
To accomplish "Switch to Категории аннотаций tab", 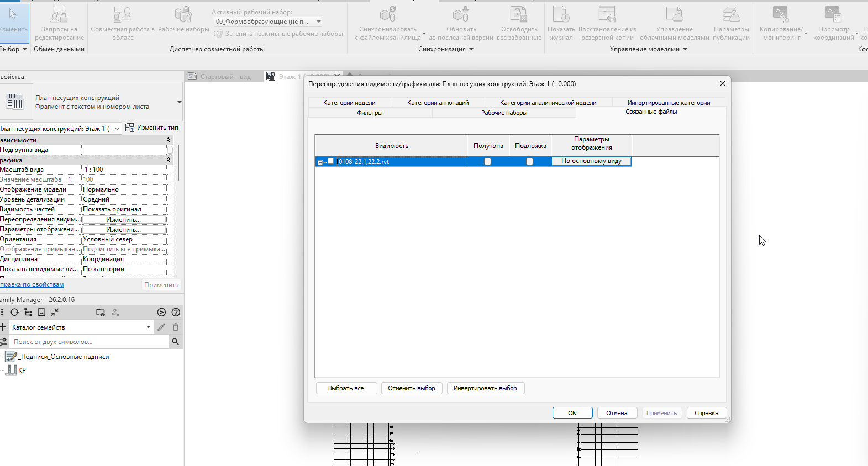I will click(438, 103).
